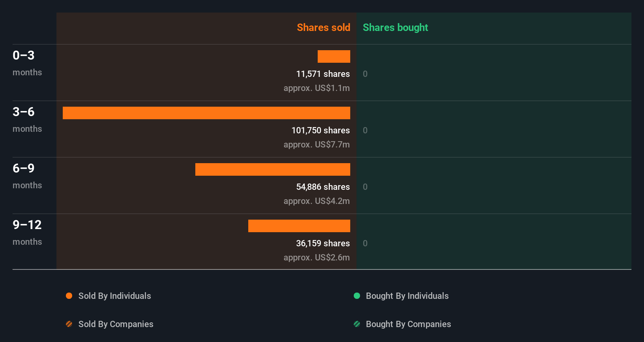This screenshot has width=644, height=342.
Task: Click the 3–6 months orange bar
Action: pyautogui.click(x=206, y=113)
